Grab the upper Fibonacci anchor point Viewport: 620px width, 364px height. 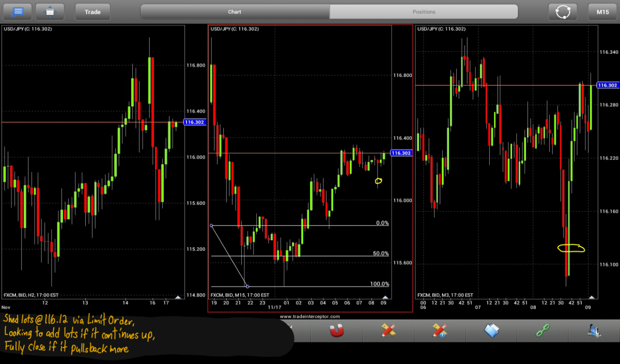tap(211, 226)
